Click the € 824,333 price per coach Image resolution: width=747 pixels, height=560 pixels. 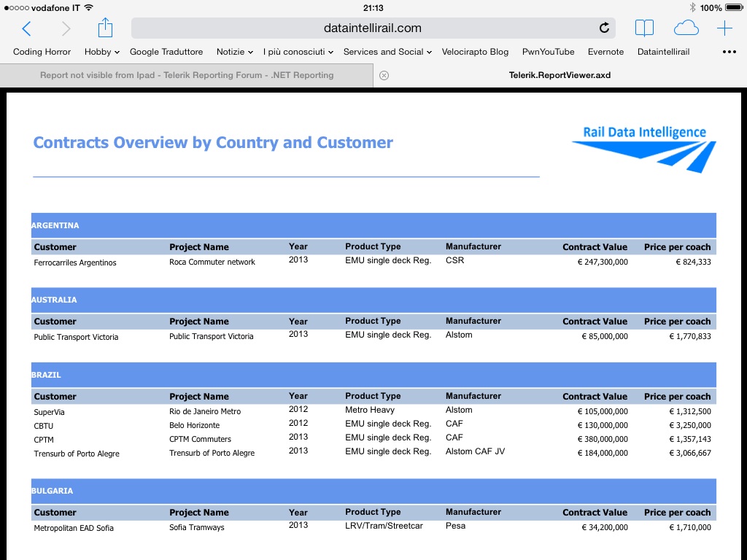pyautogui.click(x=693, y=262)
